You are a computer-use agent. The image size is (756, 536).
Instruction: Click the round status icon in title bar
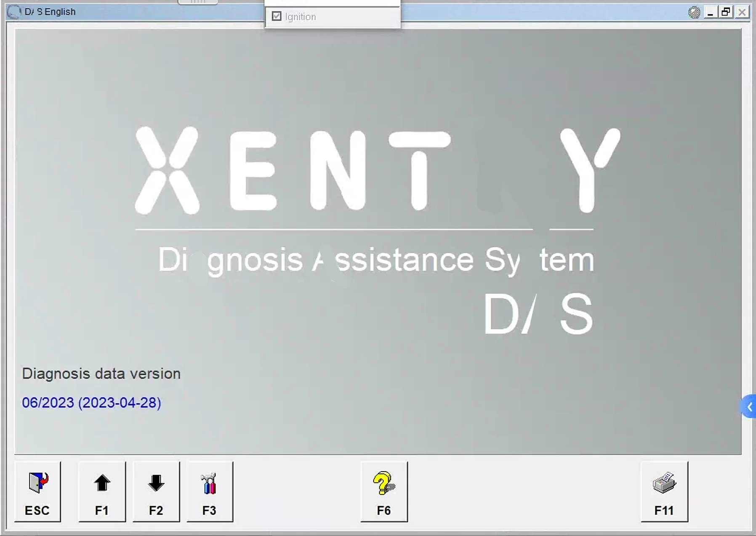[x=694, y=12]
